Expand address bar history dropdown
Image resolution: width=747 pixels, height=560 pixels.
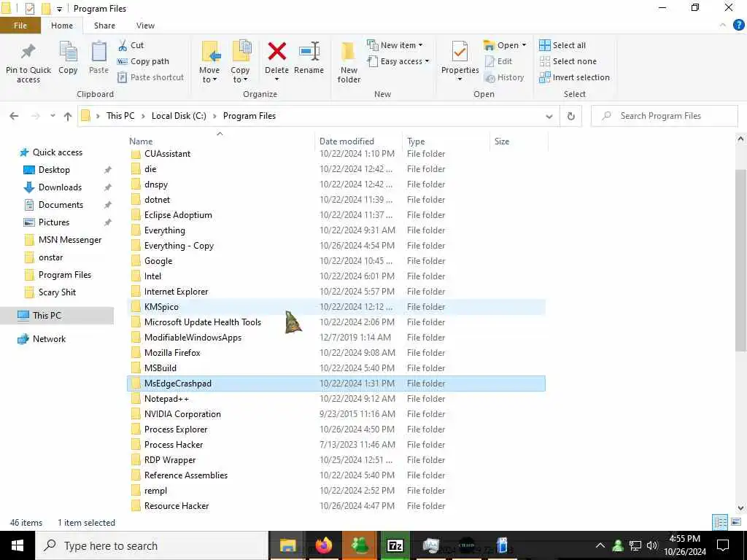click(549, 116)
